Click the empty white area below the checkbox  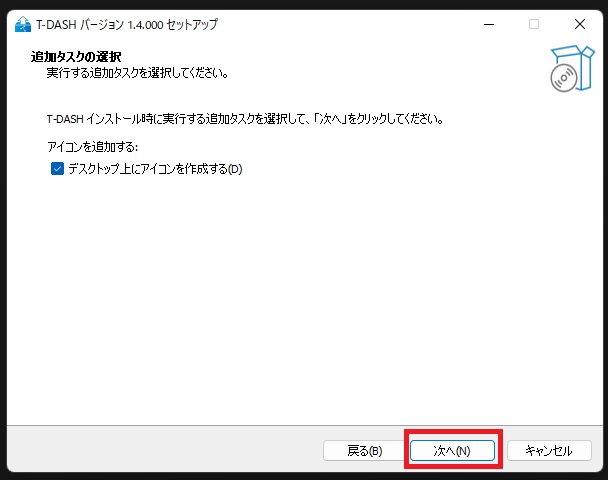point(302,299)
